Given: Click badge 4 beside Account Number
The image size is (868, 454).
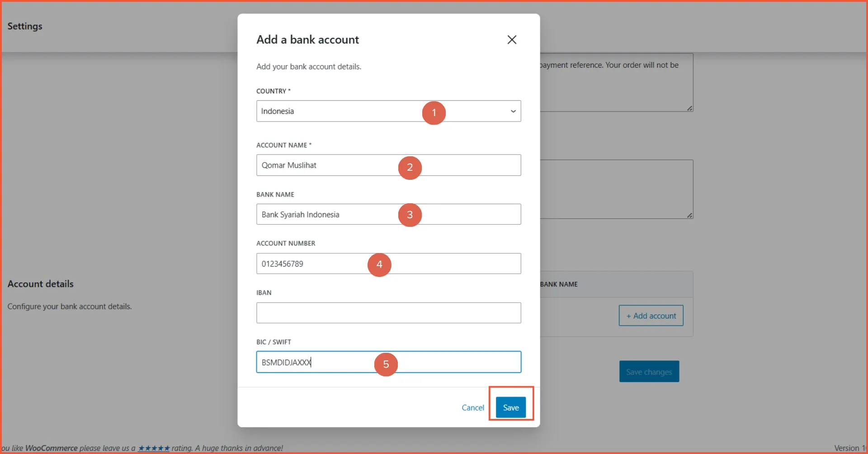Looking at the screenshot, I should point(379,265).
